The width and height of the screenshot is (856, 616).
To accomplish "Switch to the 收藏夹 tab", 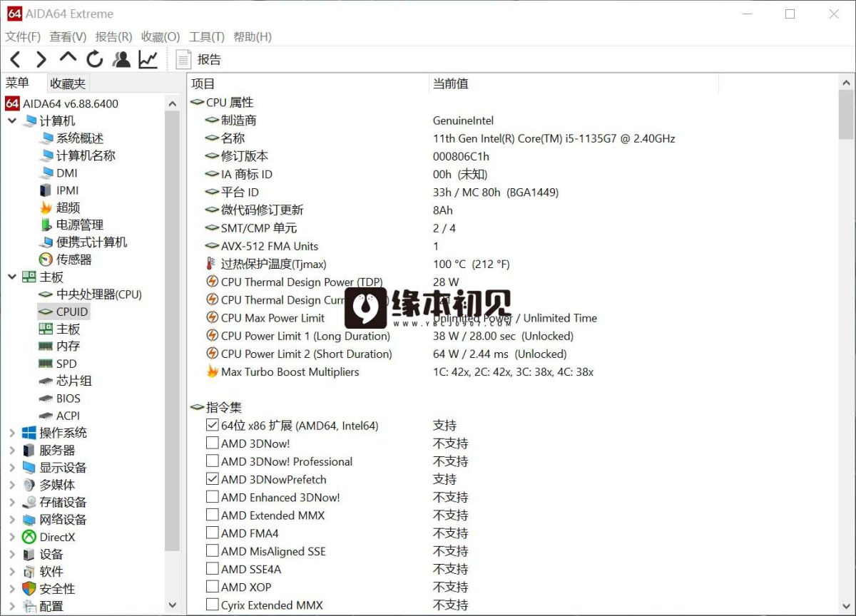I will [68, 83].
